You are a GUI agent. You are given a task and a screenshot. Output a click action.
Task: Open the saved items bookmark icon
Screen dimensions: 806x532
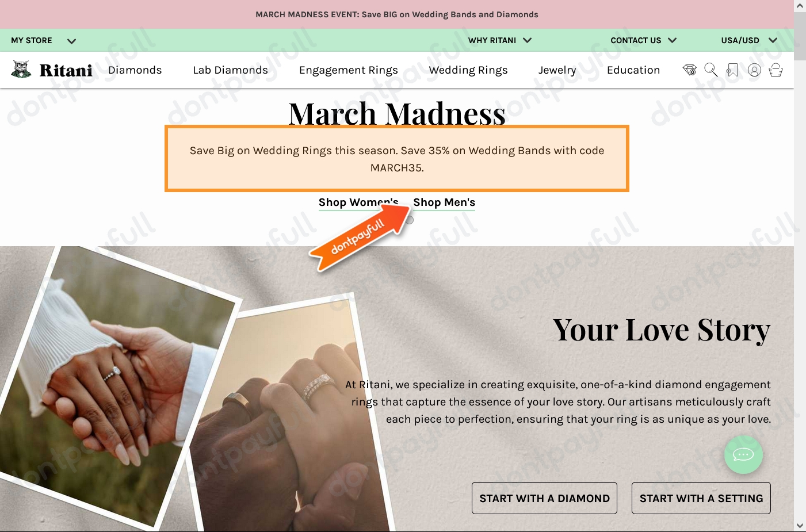(732, 70)
